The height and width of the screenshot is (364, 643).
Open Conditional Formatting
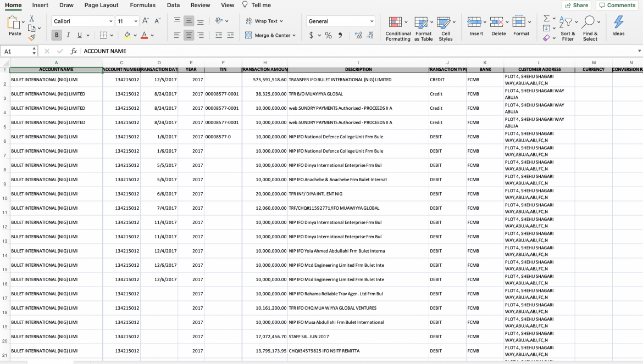click(x=398, y=29)
